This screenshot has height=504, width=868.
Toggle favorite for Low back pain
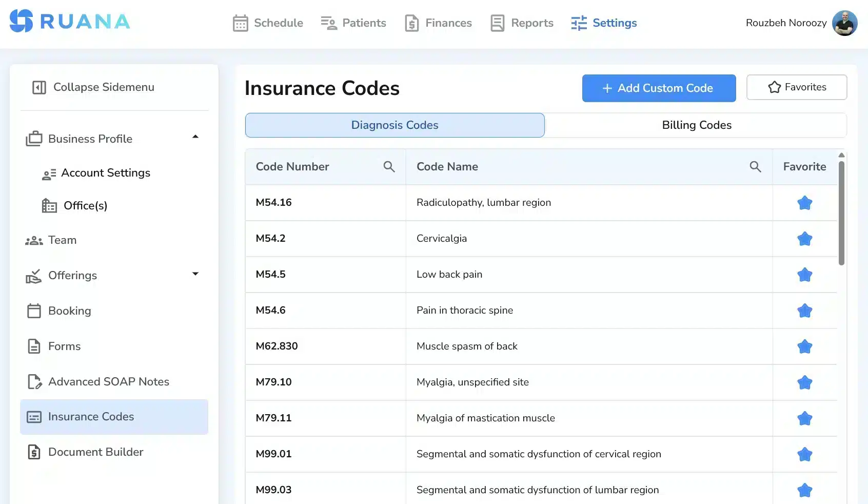click(804, 275)
